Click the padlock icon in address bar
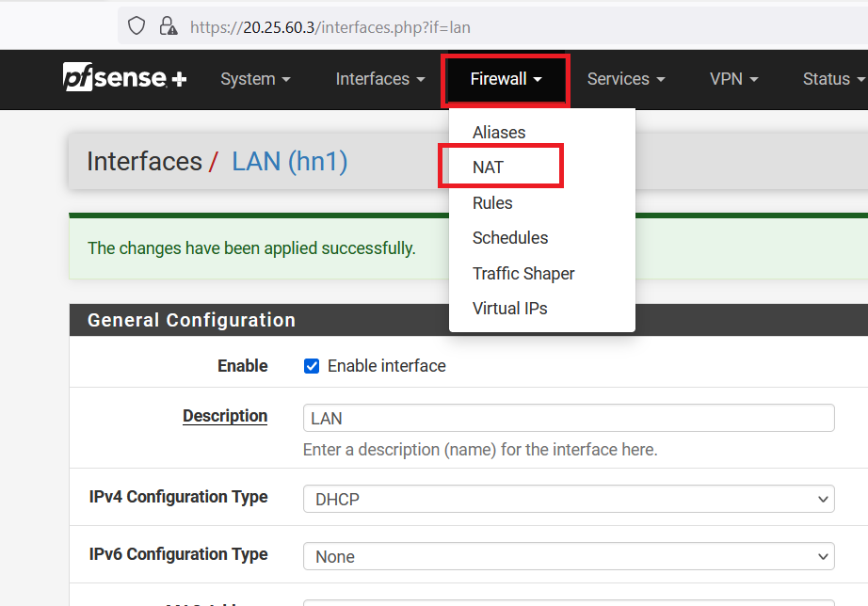The width and height of the screenshot is (868, 606). pos(168,26)
